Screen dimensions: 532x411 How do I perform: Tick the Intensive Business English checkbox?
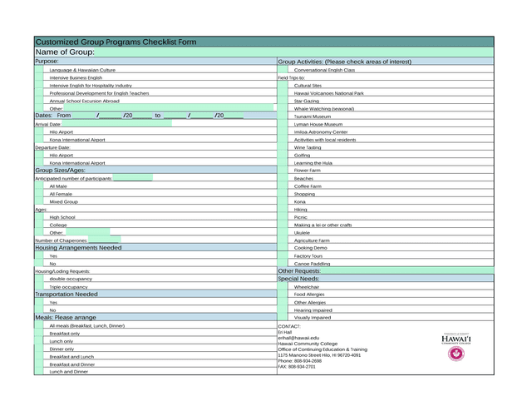pos(39,77)
